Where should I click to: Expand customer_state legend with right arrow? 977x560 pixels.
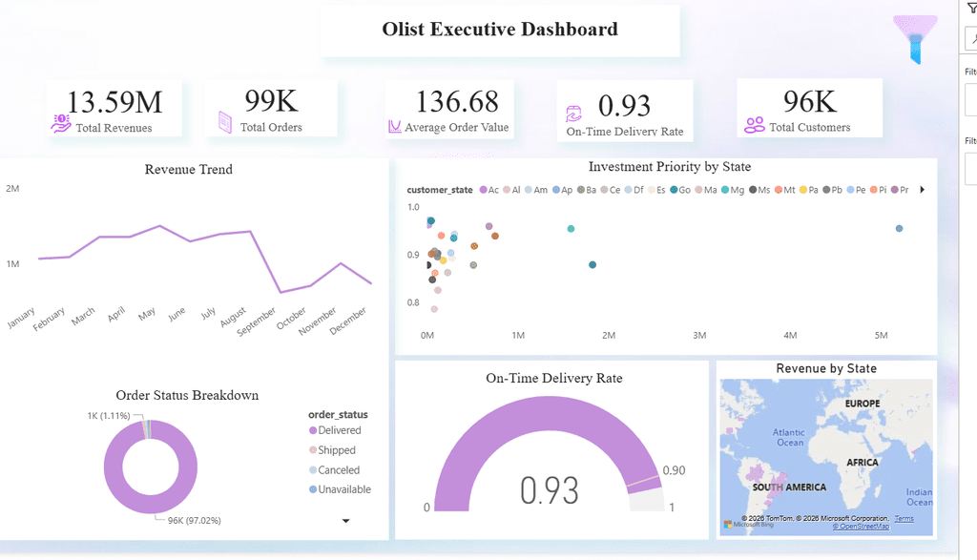click(x=923, y=190)
